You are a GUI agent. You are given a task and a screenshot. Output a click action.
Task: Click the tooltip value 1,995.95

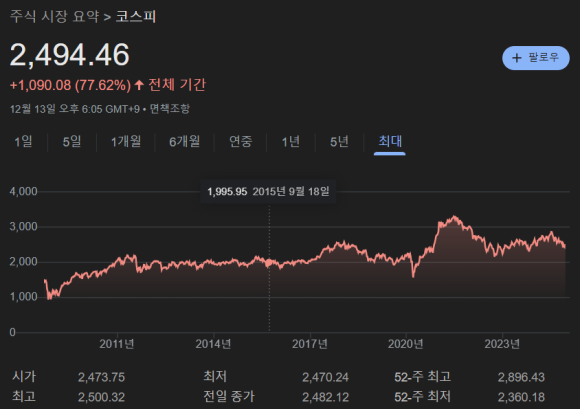tap(227, 192)
